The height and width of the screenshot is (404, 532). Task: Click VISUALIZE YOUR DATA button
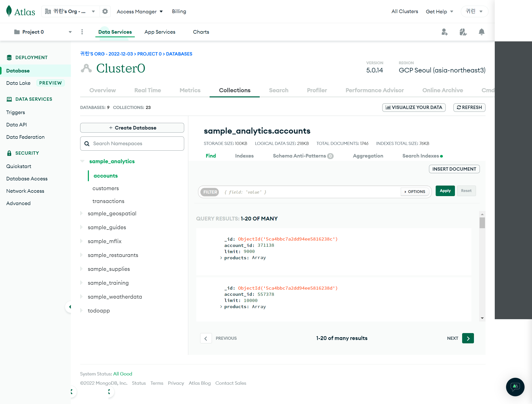coord(414,107)
